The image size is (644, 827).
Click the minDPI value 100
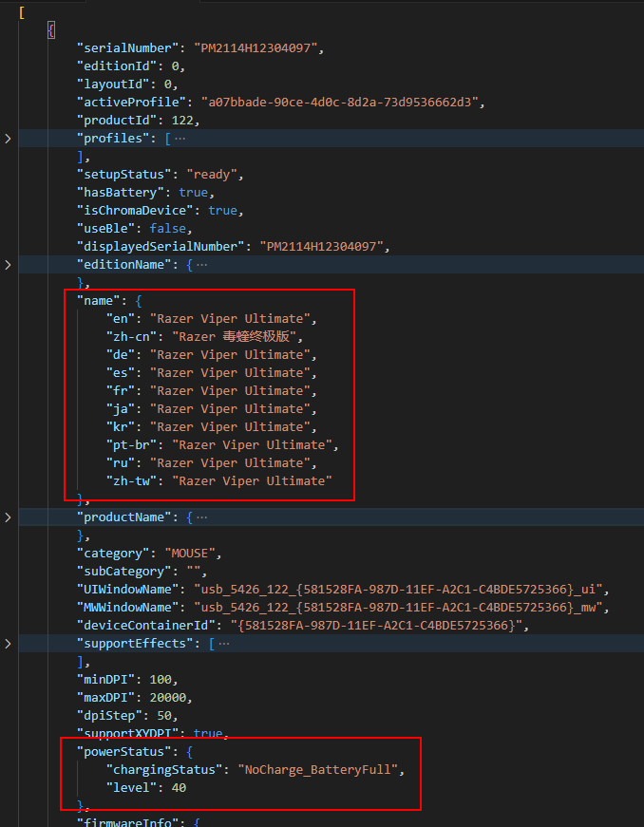[161, 679]
